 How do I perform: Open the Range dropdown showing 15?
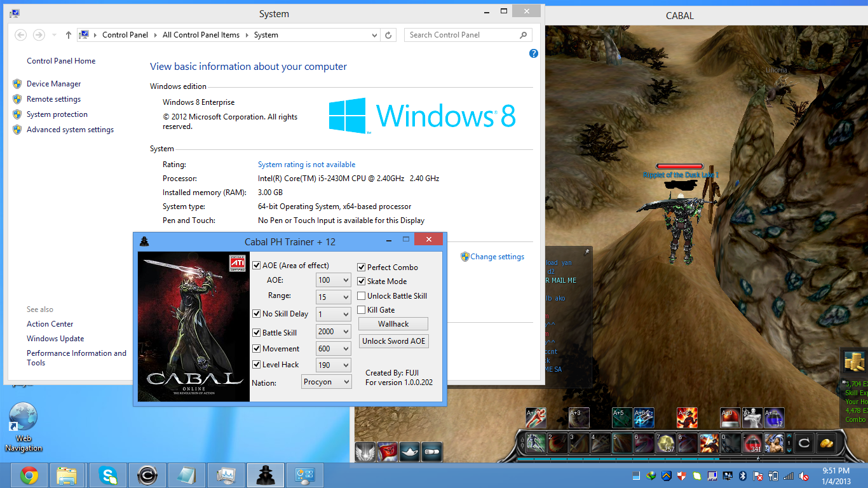pyautogui.click(x=334, y=297)
